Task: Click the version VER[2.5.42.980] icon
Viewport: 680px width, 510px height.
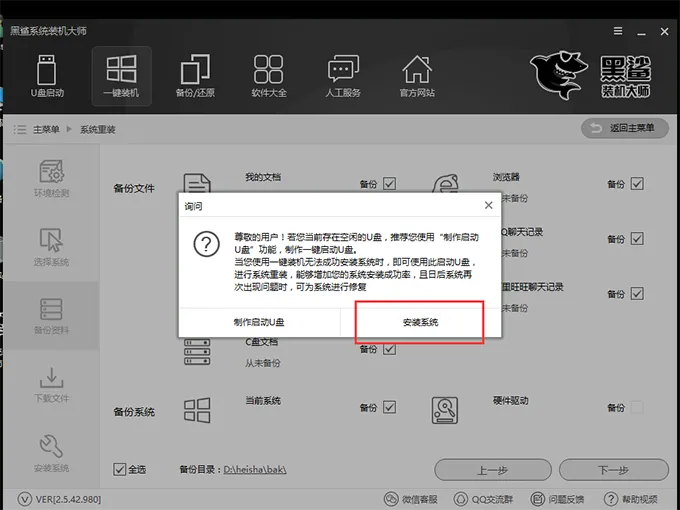Action: [x=24, y=499]
